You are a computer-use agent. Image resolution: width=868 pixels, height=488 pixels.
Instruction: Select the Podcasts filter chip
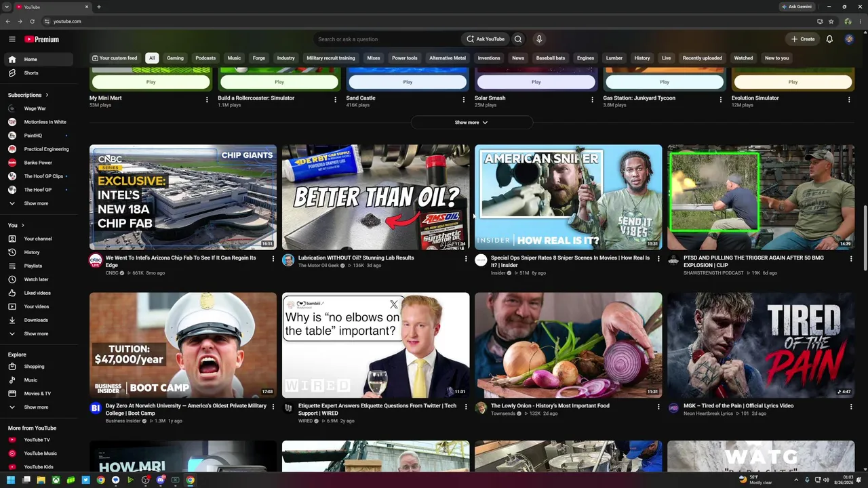205,58
